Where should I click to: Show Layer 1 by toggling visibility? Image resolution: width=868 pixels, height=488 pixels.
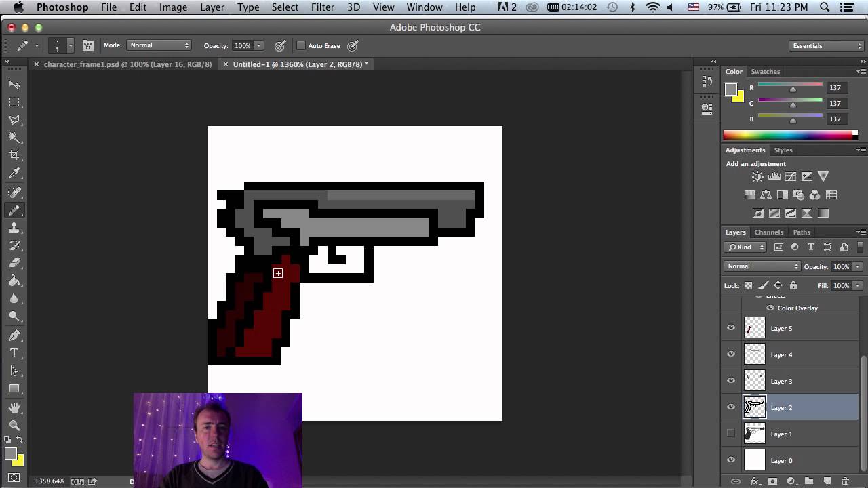(x=731, y=434)
